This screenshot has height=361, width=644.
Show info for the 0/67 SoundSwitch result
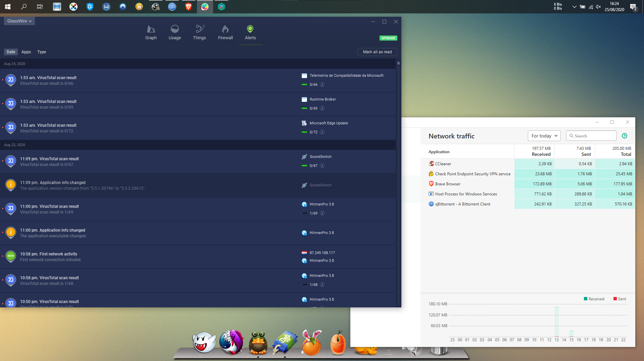point(322,166)
